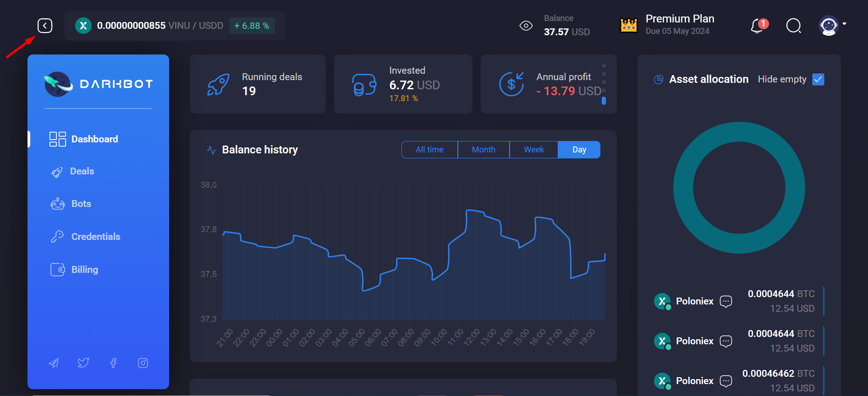Image resolution: width=868 pixels, height=396 pixels.
Task: Open the Facebook link in the sidebar
Action: pos(113,363)
